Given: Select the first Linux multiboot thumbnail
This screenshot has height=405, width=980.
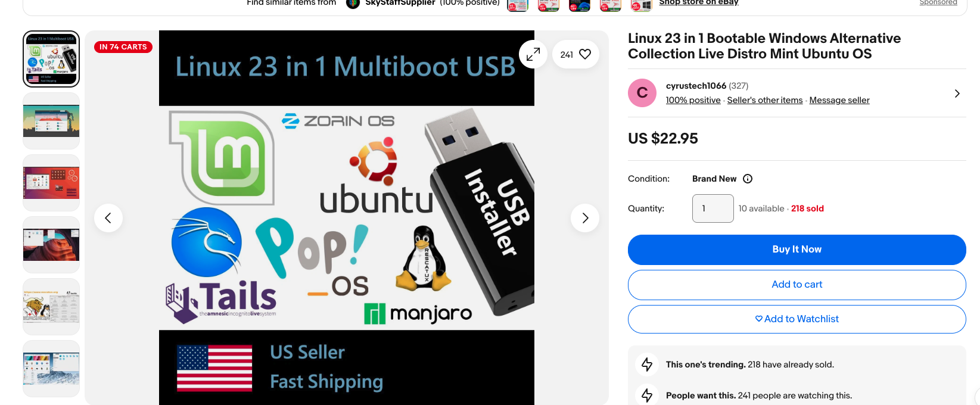Looking at the screenshot, I should pos(51,59).
